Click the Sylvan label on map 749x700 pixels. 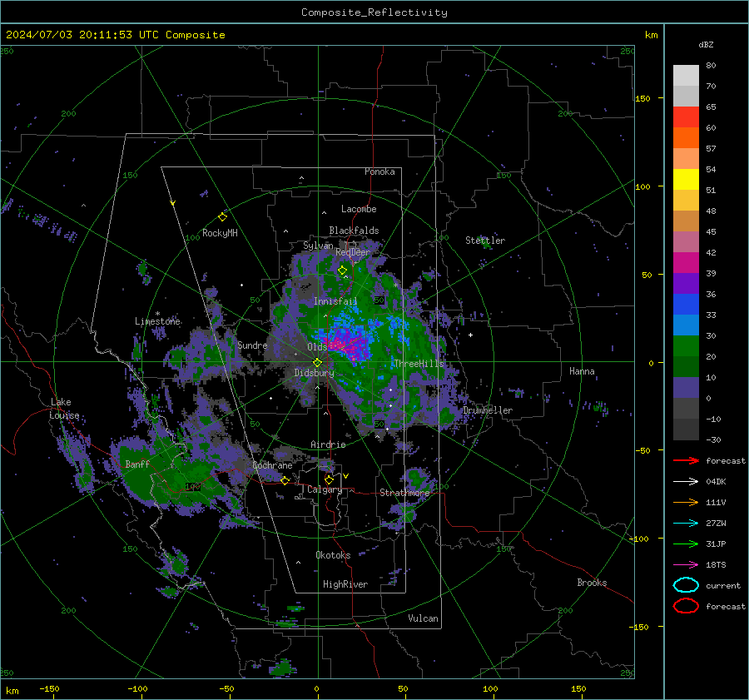pos(318,246)
